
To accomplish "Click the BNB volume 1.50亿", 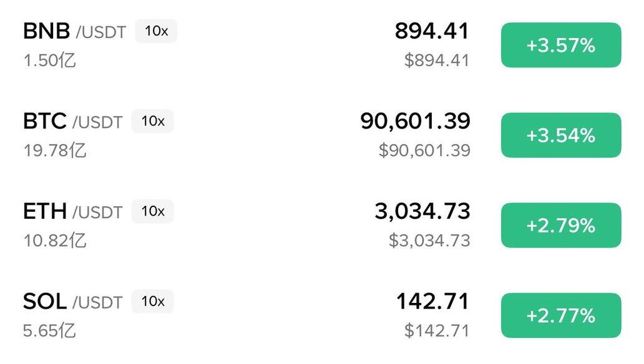I will point(50,60).
